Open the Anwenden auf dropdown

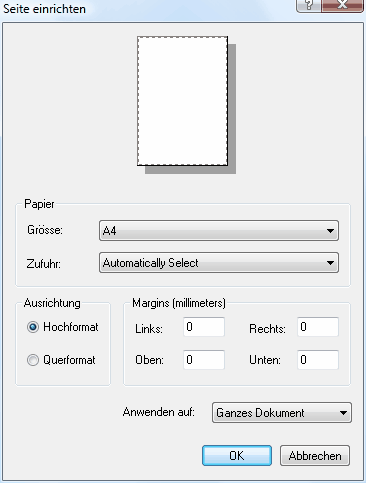coord(282,413)
